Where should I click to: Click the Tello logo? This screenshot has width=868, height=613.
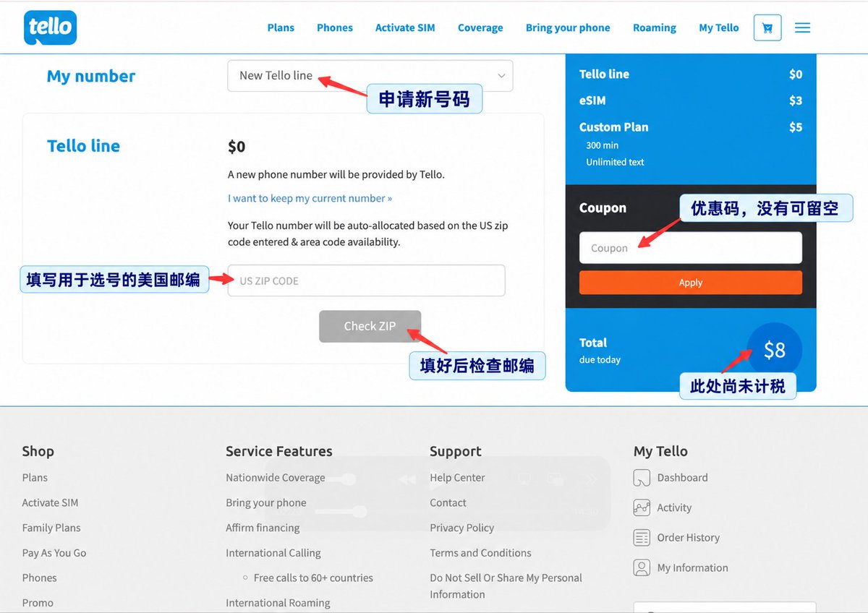[x=50, y=27]
